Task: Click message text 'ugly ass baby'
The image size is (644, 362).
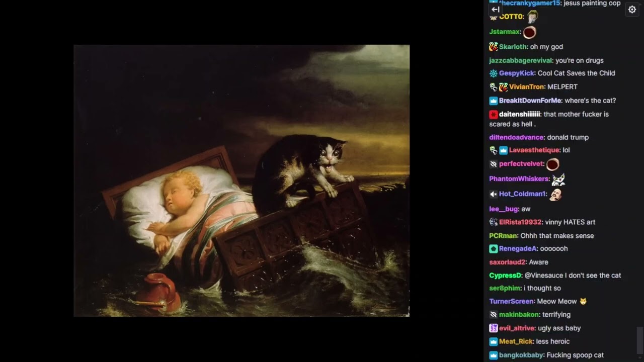Action: [559, 328]
